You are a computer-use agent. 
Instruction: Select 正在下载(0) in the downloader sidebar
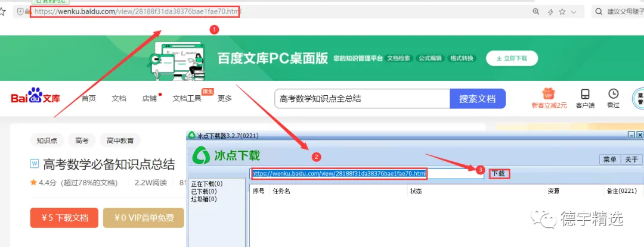pos(207,183)
